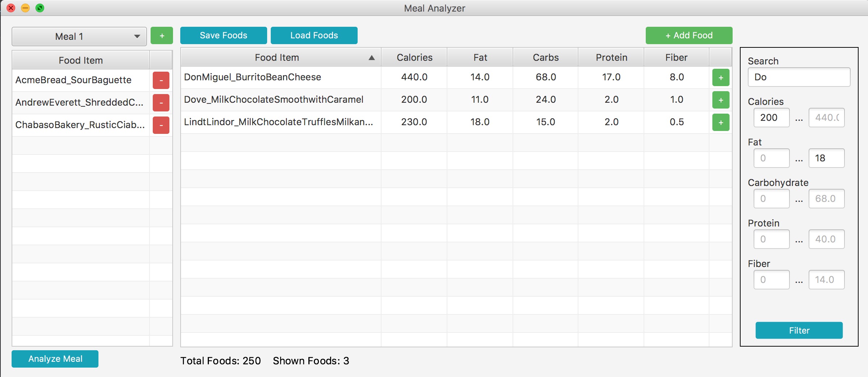Click the Calories maximum field

click(826, 118)
